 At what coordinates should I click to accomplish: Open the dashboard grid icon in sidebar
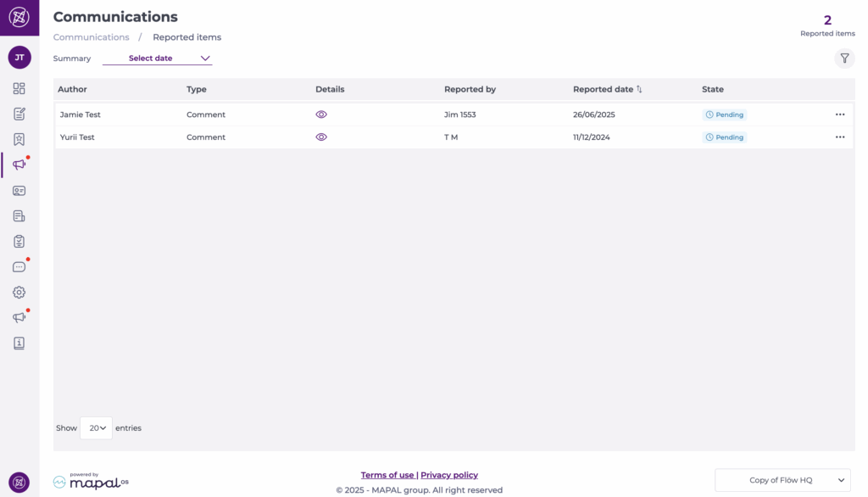point(19,88)
